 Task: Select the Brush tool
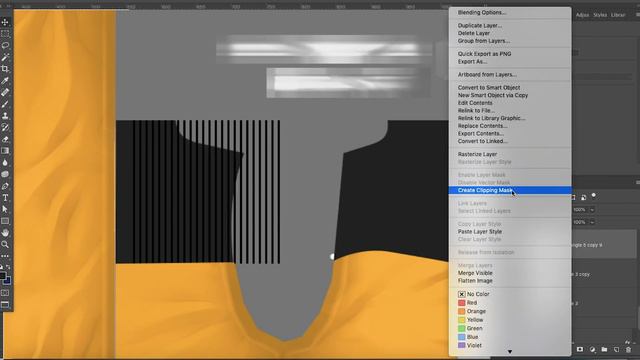tap(5, 104)
